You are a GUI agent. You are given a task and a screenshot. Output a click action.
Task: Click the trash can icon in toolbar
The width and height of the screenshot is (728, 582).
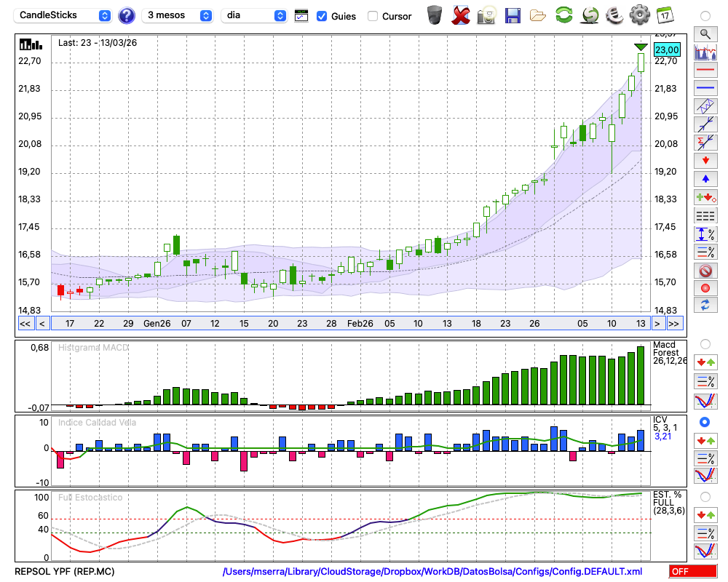[x=435, y=15]
